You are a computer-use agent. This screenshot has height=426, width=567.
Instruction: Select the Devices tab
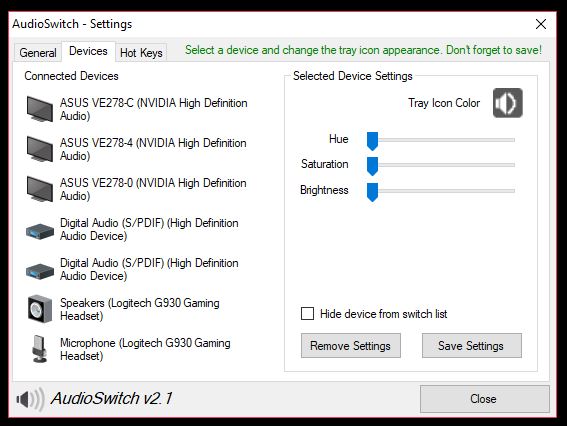(x=88, y=51)
